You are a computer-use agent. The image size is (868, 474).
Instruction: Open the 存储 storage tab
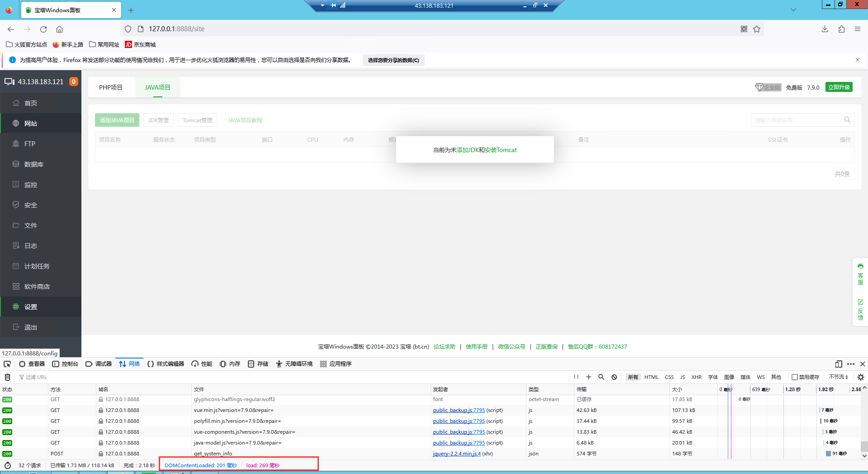pos(258,364)
